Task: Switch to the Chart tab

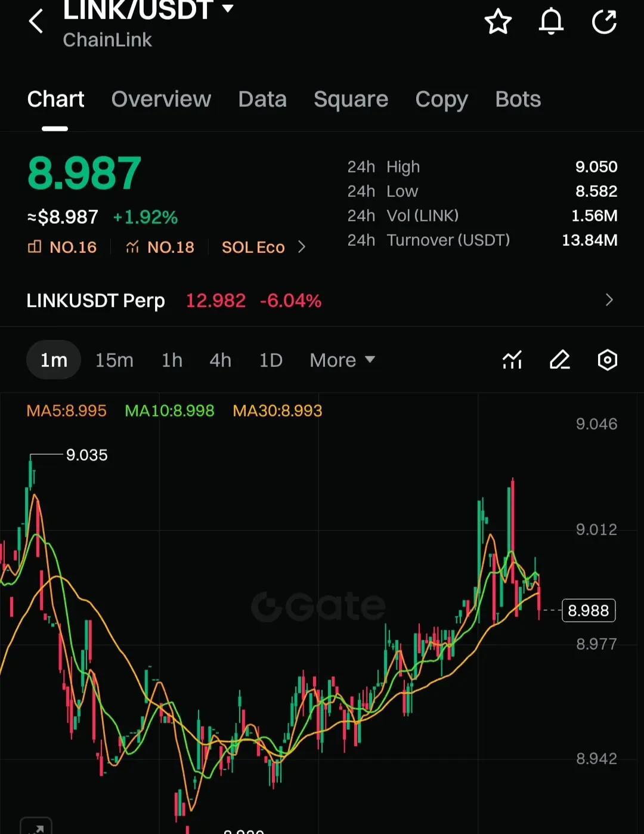Action: tap(55, 99)
